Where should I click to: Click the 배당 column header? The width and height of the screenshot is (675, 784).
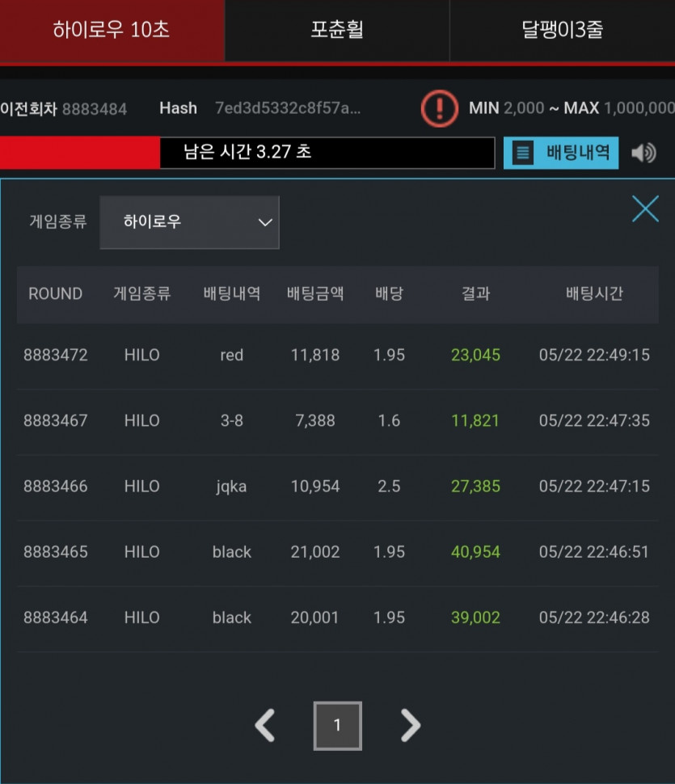[x=389, y=293]
